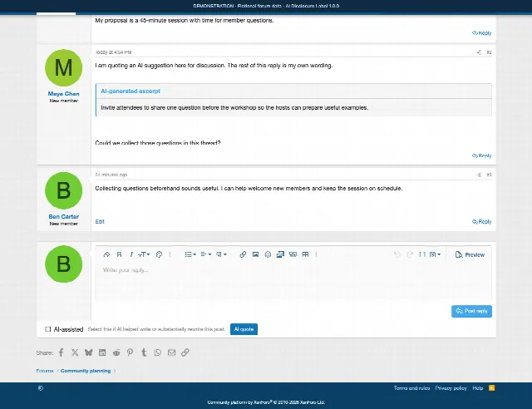Image resolution: width=532 pixels, height=409 pixels.
Task: Click Maya Chen's post timestamp
Action: (113, 52)
